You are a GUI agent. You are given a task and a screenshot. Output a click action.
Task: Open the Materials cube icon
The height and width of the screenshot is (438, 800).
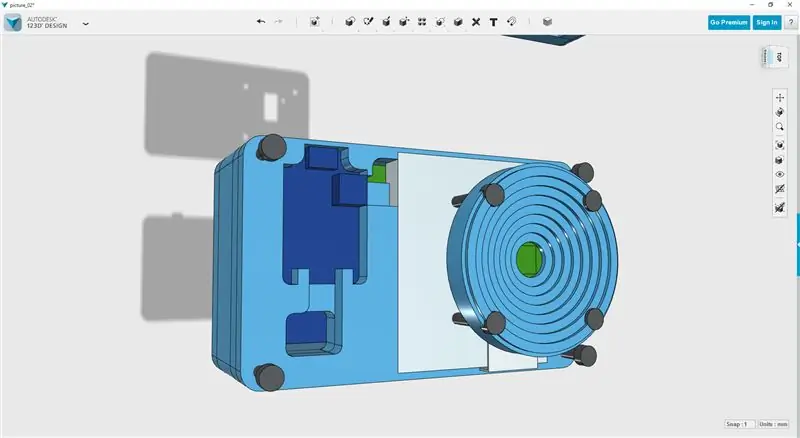coord(547,21)
